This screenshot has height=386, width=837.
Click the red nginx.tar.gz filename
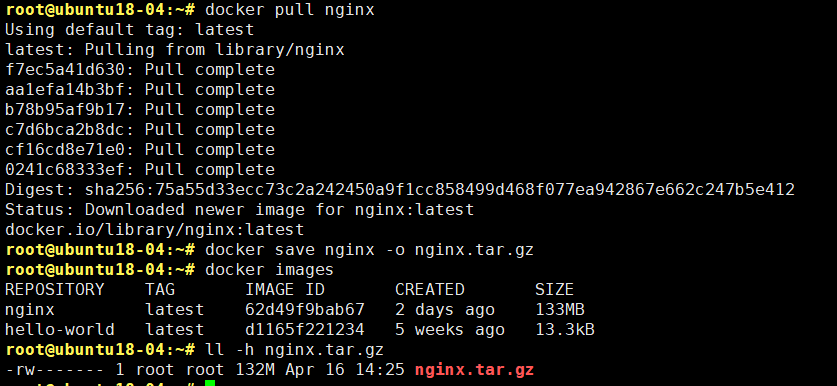pos(474,369)
